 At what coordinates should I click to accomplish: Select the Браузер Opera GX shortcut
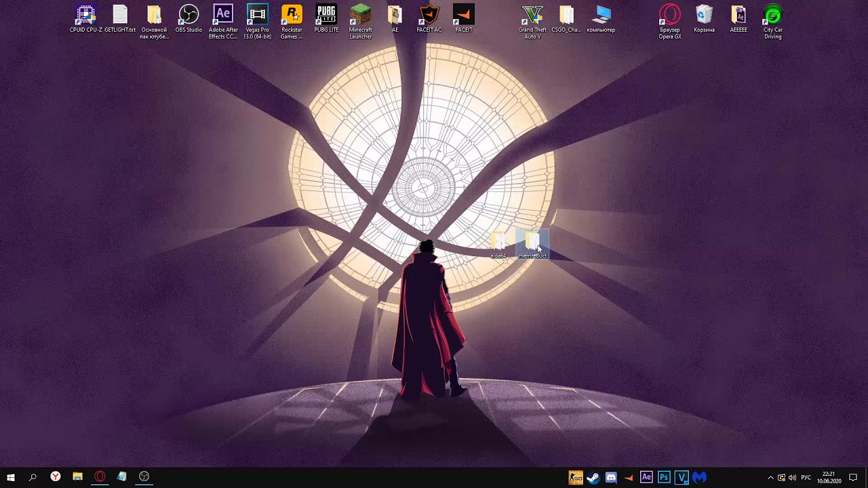coord(670,22)
